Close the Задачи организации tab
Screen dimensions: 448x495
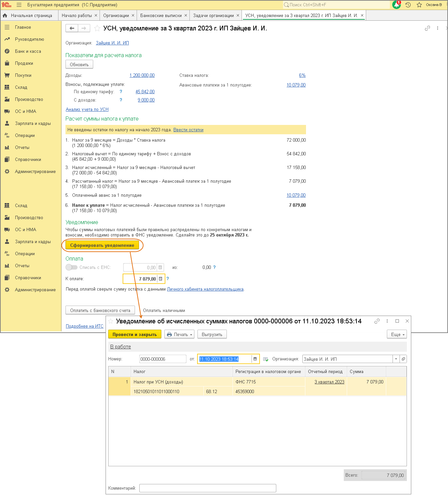pos(238,15)
